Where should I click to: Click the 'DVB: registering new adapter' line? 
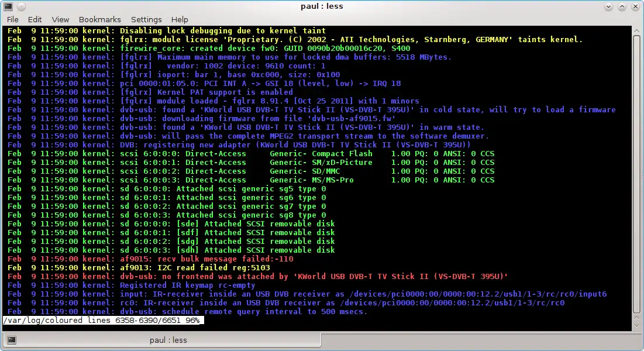(239, 144)
